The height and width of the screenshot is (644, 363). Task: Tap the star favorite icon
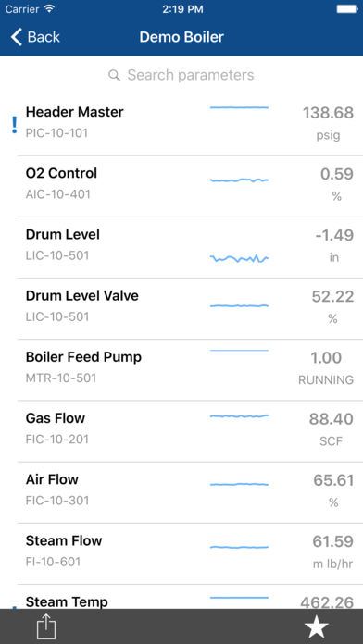(316, 626)
